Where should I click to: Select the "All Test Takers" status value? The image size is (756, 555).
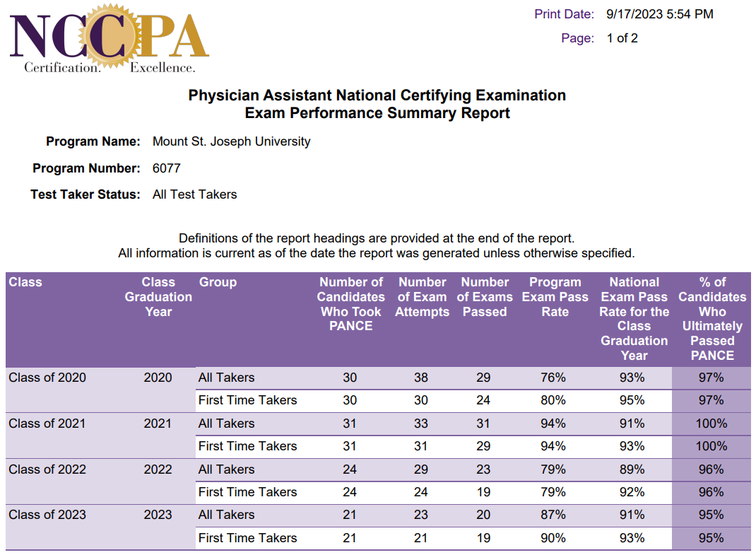194,194
